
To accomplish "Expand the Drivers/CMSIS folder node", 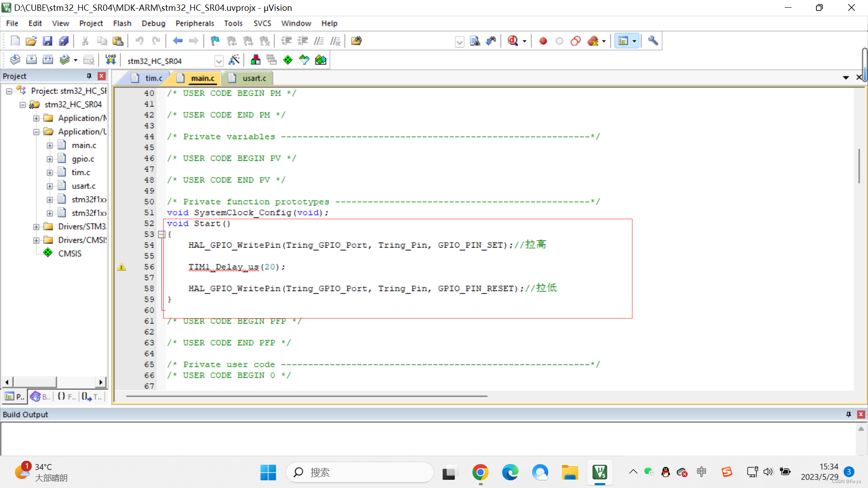I will pyautogui.click(x=36, y=240).
